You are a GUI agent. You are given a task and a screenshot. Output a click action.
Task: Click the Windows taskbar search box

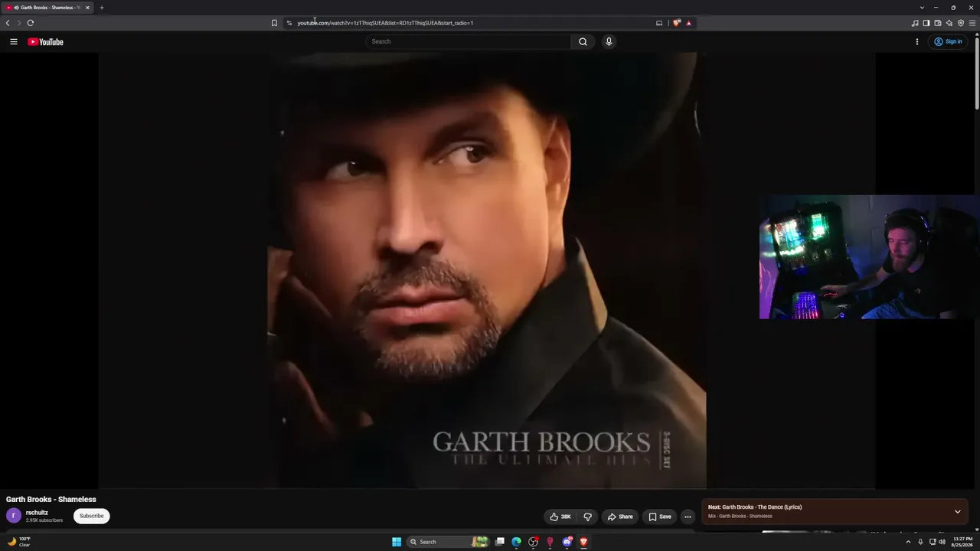(x=449, y=542)
